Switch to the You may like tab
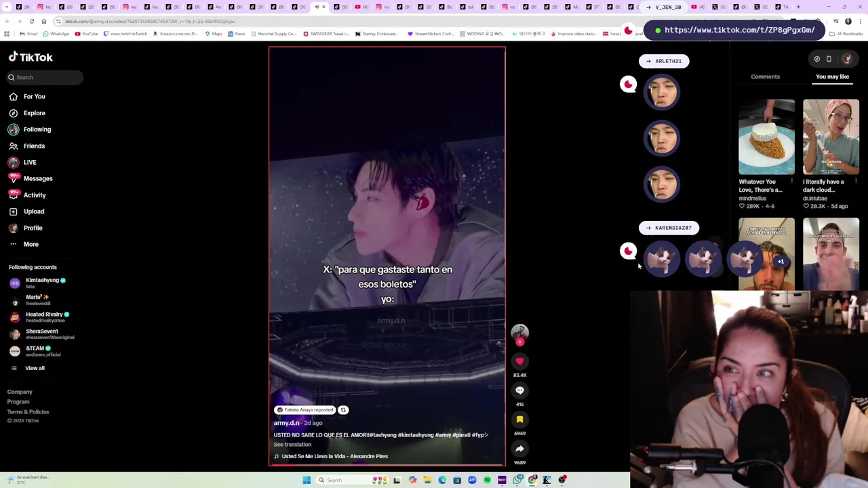 pos(832,77)
